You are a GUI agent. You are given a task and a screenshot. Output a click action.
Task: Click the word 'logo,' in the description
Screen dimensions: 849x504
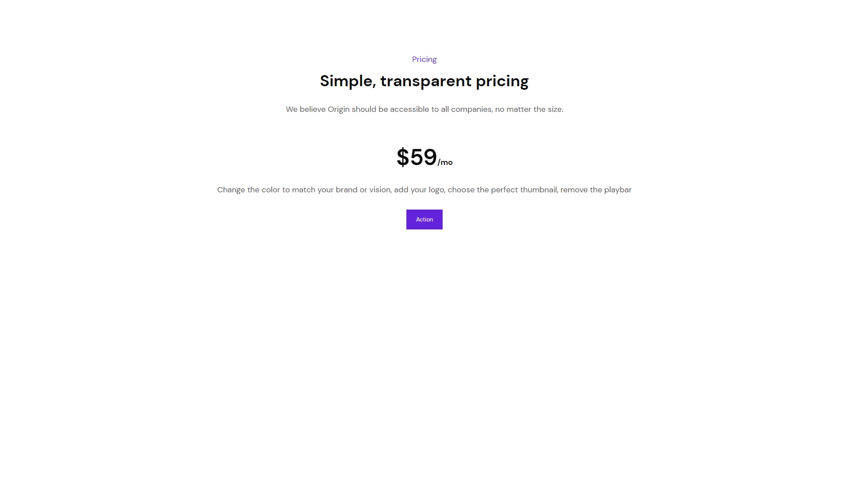pos(436,190)
